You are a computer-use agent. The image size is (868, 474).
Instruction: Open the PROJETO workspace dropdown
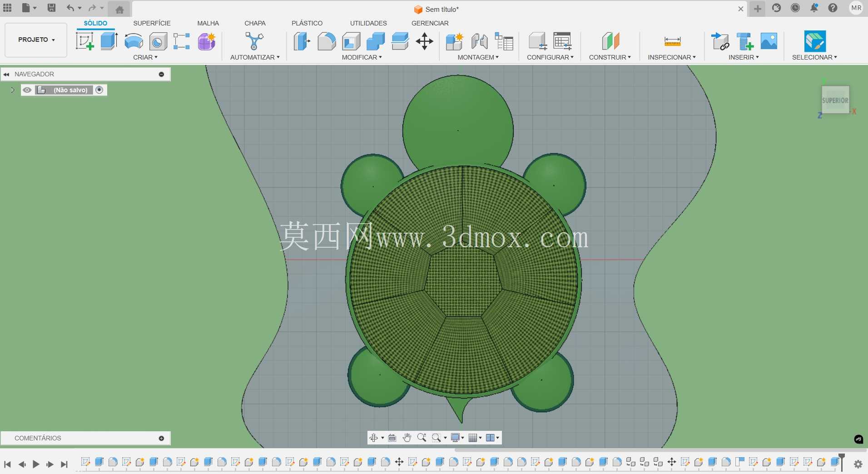click(x=36, y=40)
